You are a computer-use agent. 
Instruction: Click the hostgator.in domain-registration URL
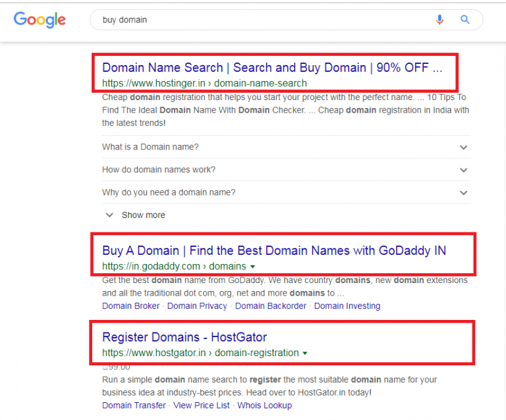[x=200, y=353]
